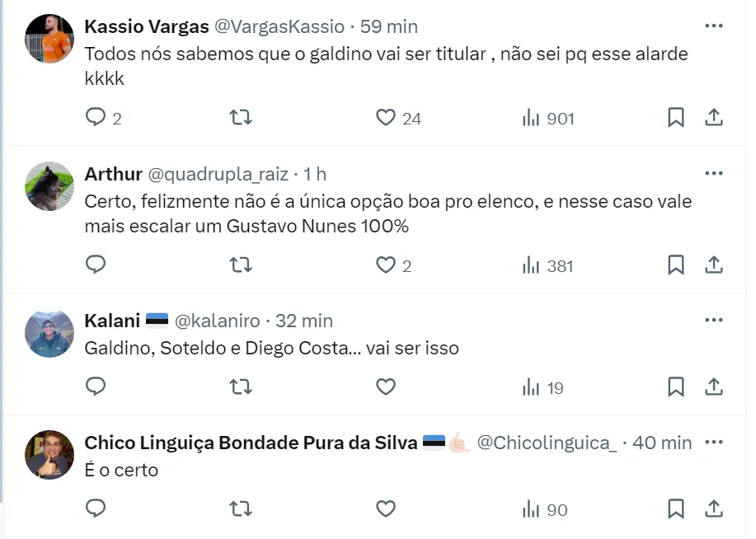Screen dimensions: 756x539
Task: Open @quadrupla_raiz profile handle link
Action: 218,174
